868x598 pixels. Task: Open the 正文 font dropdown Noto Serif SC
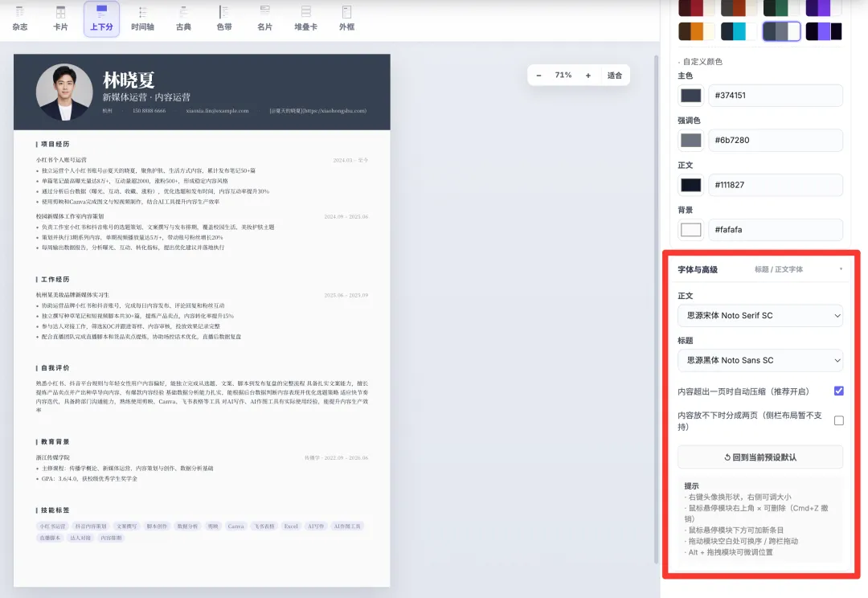coord(760,316)
